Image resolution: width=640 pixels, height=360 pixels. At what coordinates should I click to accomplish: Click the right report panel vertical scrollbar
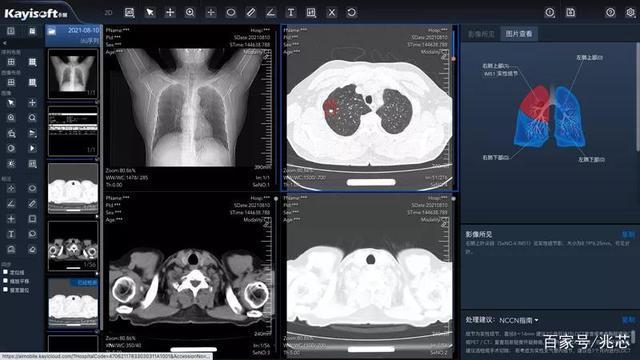[637, 96]
